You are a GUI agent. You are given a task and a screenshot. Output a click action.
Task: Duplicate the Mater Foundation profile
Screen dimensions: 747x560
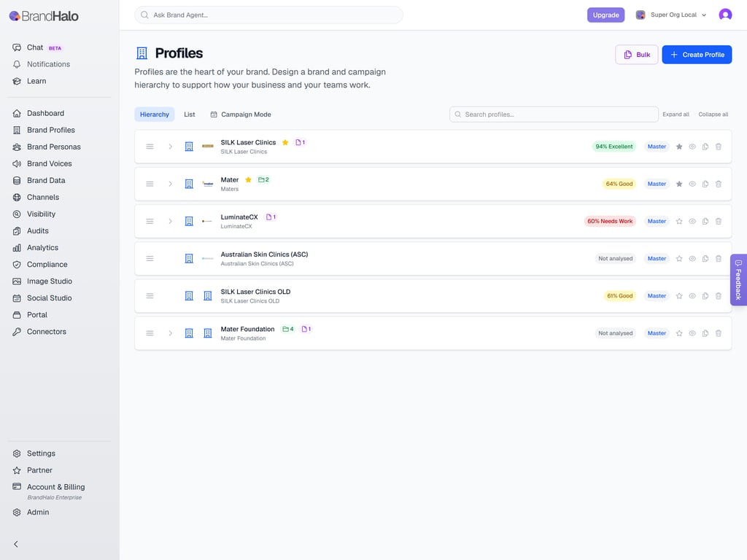pos(705,333)
